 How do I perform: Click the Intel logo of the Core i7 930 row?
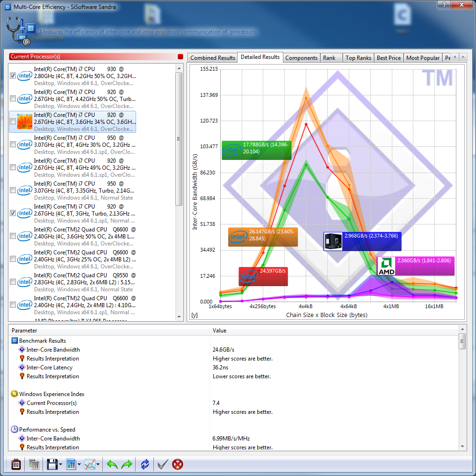click(25, 76)
